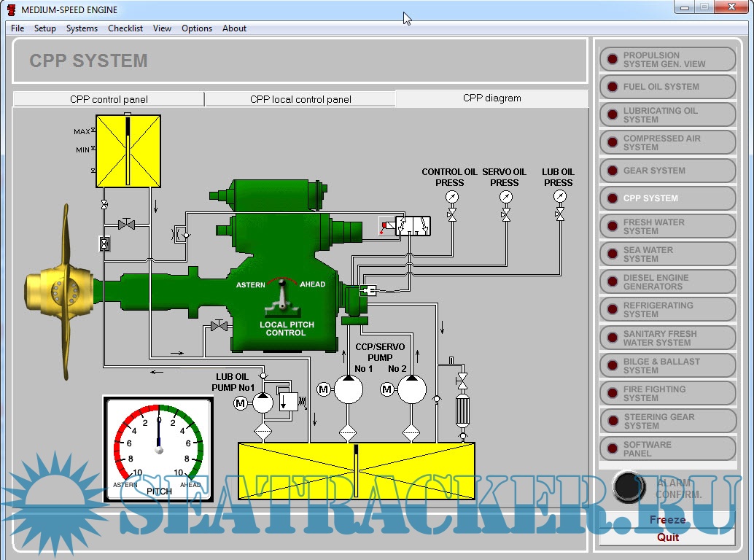
Task: Click the Servo Oil Press gauge
Action: 505,198
